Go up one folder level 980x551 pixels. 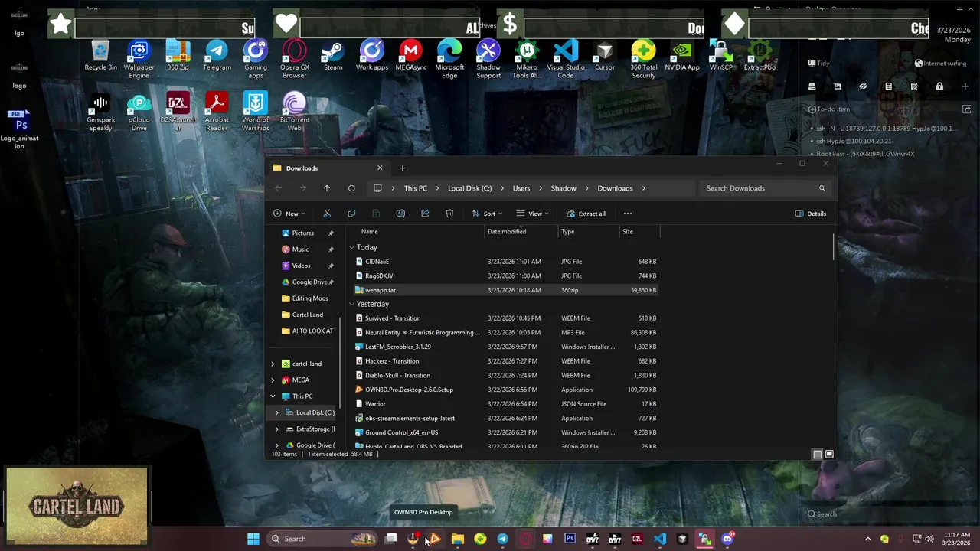pyautogui.click(x=327, y=188)
